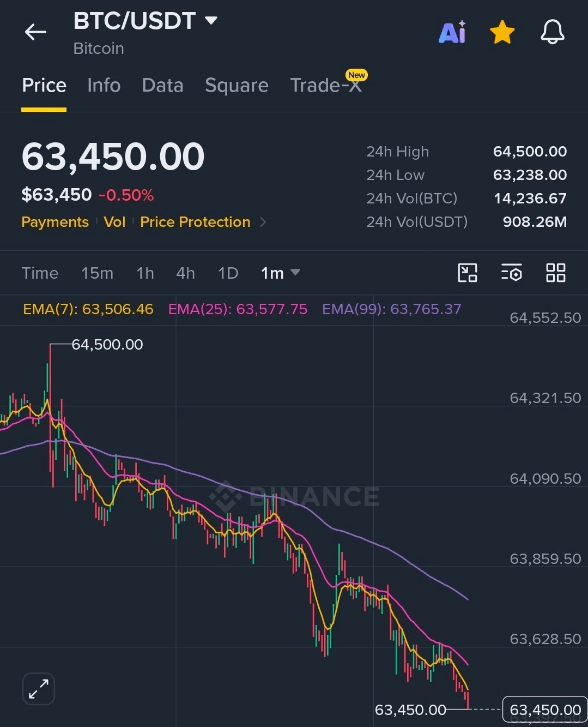Viewport: 588px width, 727px height.
Task: Click the $63,450 fiat price text
Action: click(x=57, y=195)
